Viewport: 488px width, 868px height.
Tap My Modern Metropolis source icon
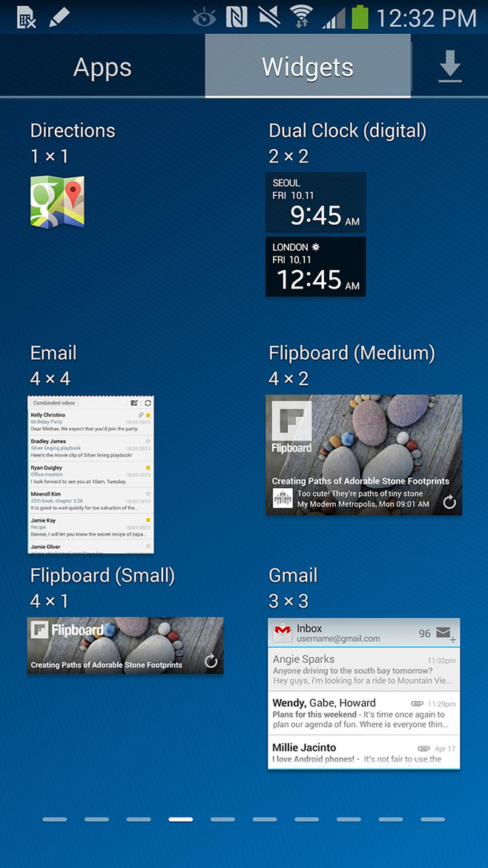[283, 499]
